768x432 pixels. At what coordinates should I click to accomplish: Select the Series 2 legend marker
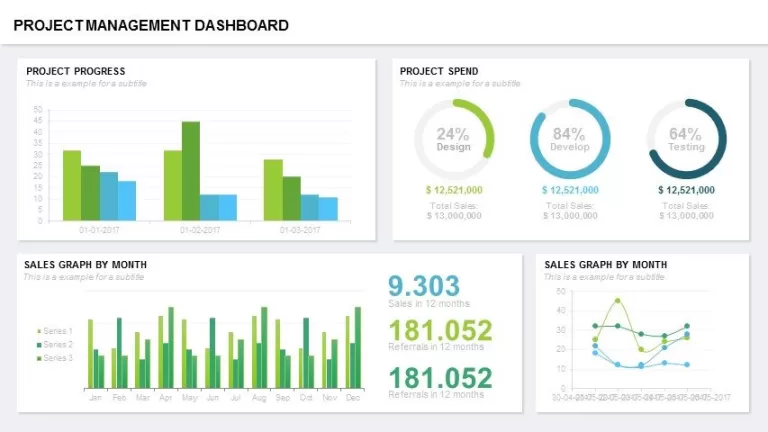tap(39, 345)
